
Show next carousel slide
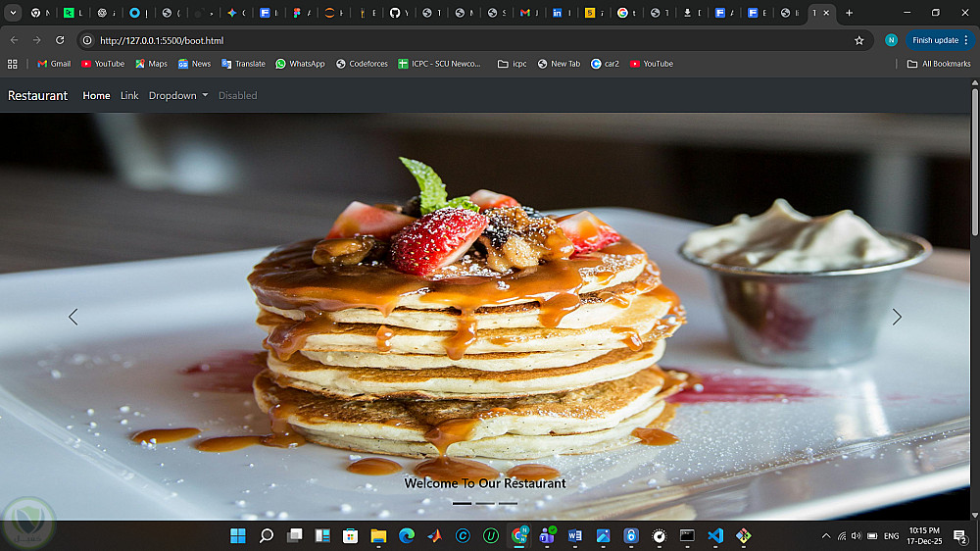(x=897, y=317)
